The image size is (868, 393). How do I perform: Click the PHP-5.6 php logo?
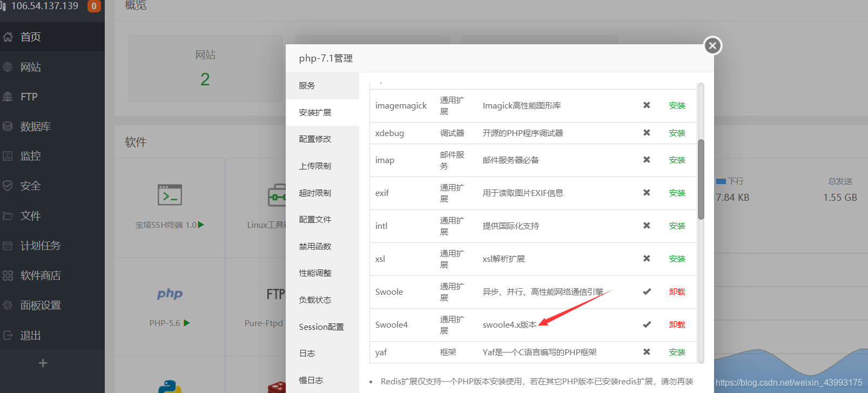[x=170, y=294]
